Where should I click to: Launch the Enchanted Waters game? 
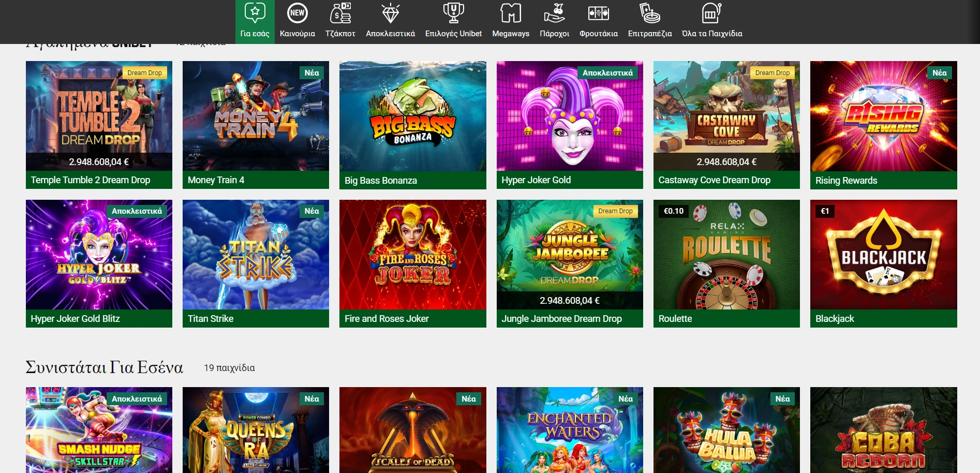570,430
